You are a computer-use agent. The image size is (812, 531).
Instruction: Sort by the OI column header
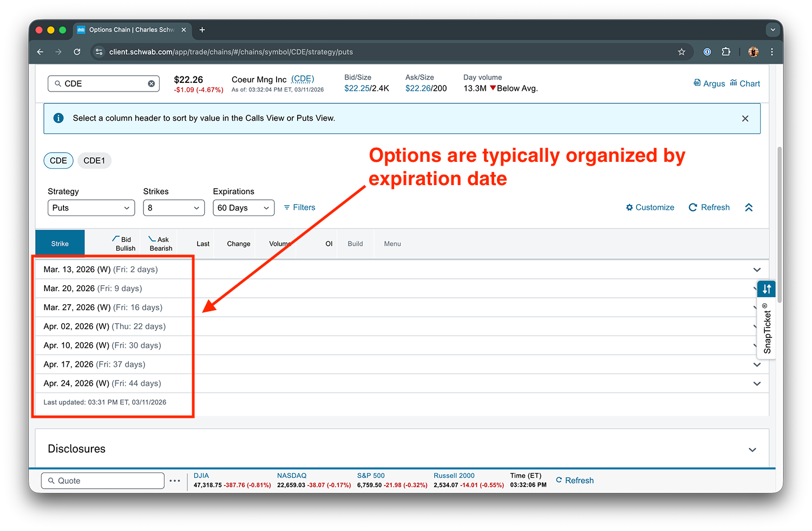[x=329, y=244]
